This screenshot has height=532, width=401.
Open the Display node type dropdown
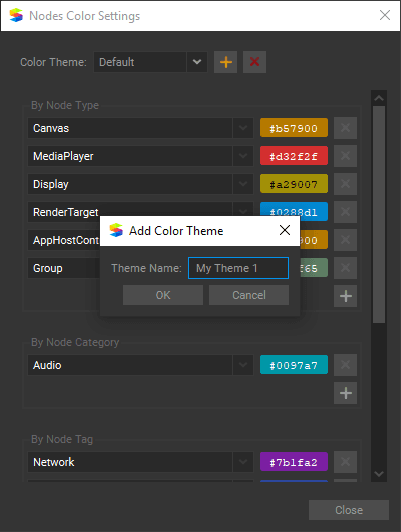point(243,184)
